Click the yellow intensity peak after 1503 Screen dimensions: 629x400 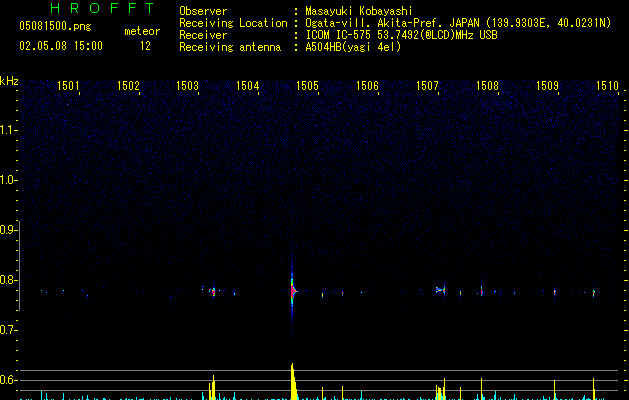(x=213, y=388)
